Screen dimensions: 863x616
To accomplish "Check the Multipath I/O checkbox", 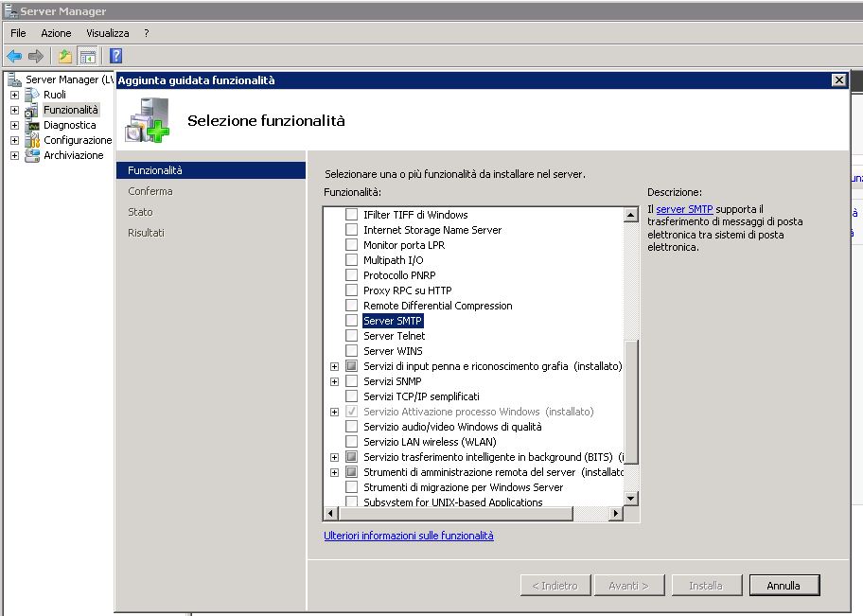I will pos(351,260).
